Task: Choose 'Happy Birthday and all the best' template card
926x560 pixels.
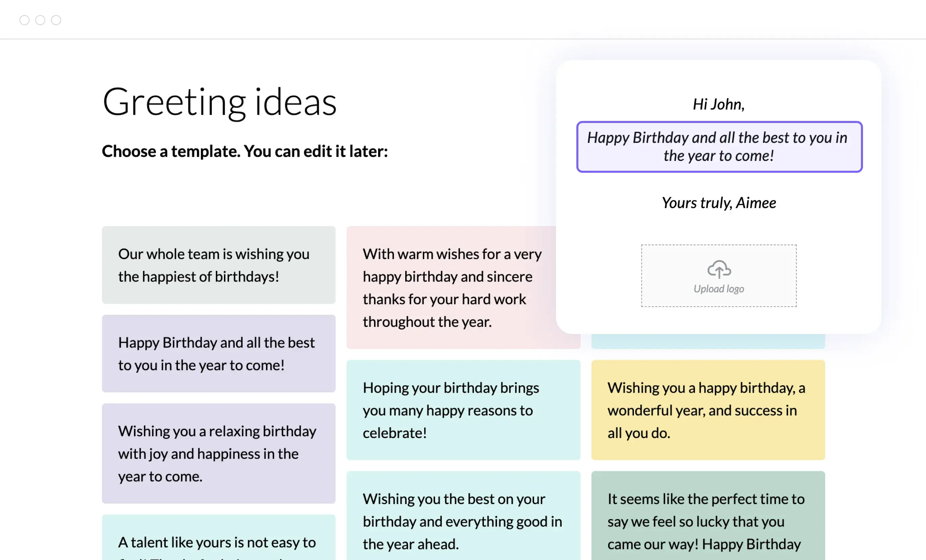Action: [x=218, y=354]
